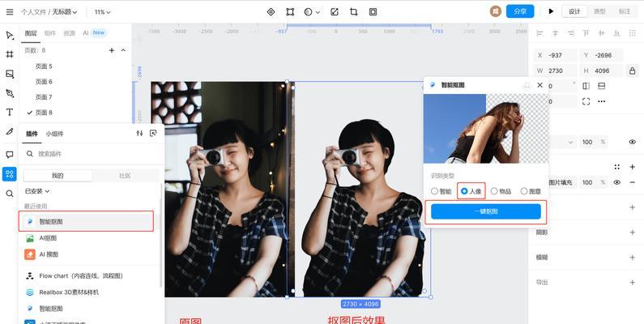Add an export (导出) setting
Viewport: 644px width, 324px height.
pos(633,283)
